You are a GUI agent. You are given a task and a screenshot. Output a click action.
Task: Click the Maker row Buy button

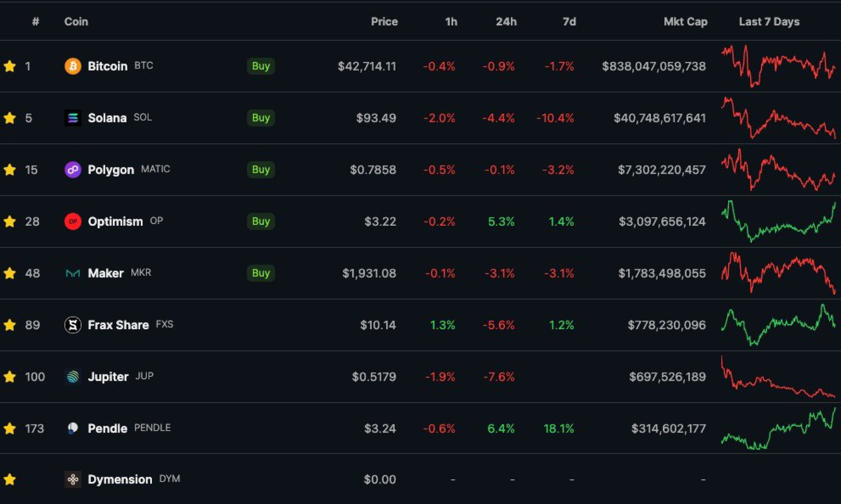click(x=261, y=273)
